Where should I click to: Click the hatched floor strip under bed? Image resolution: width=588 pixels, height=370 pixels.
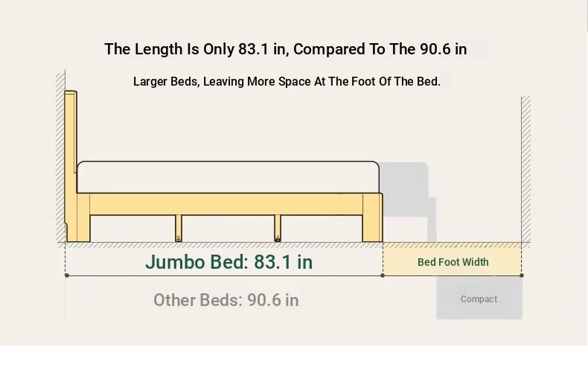(223, 245)
